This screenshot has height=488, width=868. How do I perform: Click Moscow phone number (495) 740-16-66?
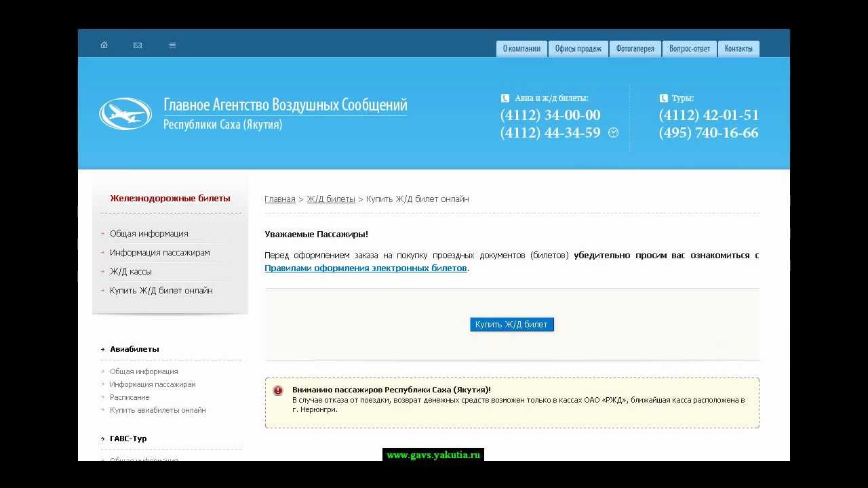pyautogui.click(x=709, y=133)
